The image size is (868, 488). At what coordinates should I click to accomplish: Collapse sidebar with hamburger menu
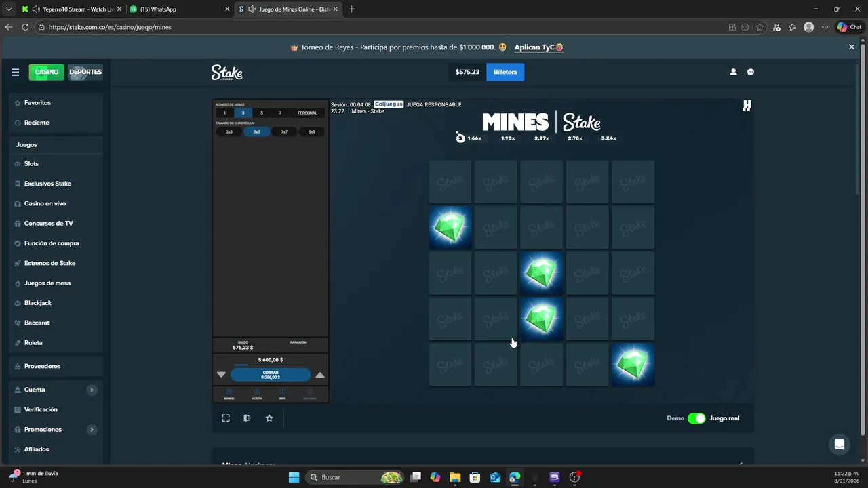15,73
